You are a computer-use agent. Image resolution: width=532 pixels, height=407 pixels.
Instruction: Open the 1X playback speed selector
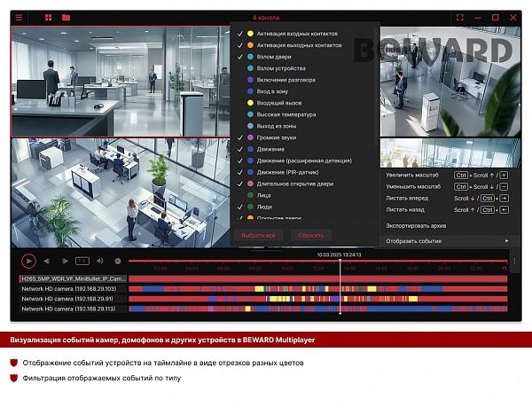[82, 261]
